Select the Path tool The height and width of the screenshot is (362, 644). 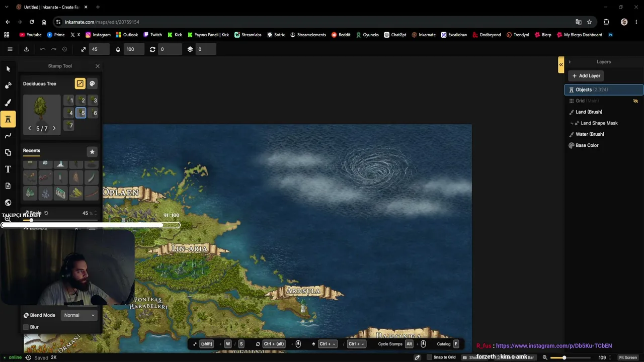pos(8,136)
